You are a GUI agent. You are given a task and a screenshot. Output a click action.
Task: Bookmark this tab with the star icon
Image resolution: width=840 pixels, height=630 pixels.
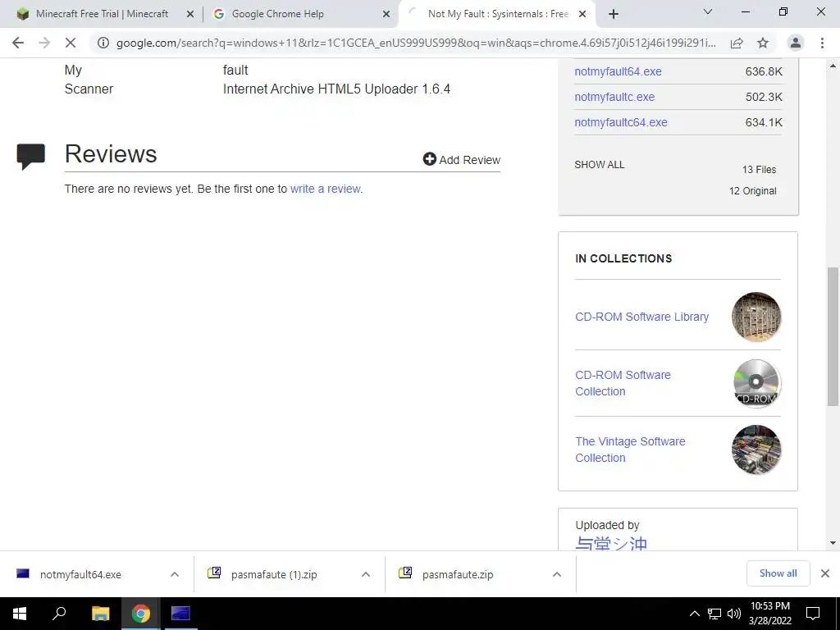click(x=763, y=43)
